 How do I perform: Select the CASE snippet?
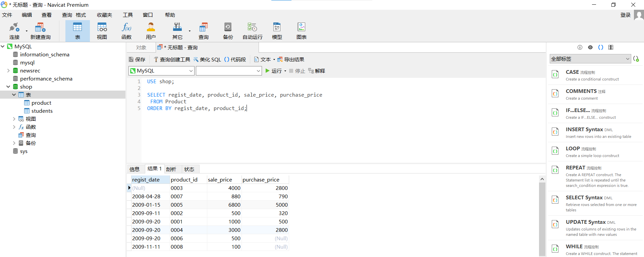click(596, 75)
